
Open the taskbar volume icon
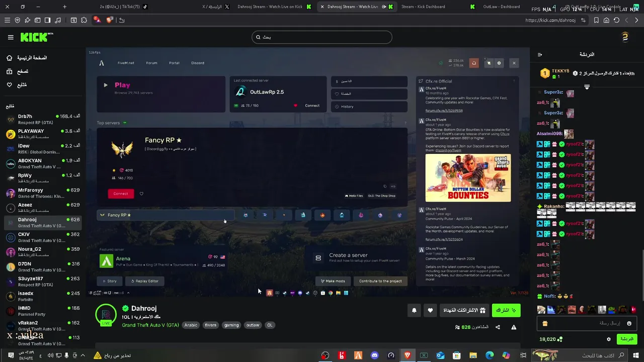[x=51, y=355]
